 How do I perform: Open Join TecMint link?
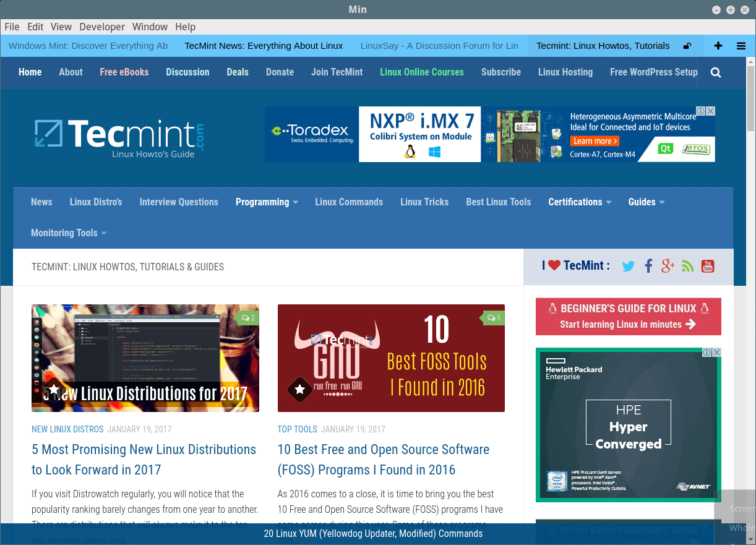coord(337,72)
